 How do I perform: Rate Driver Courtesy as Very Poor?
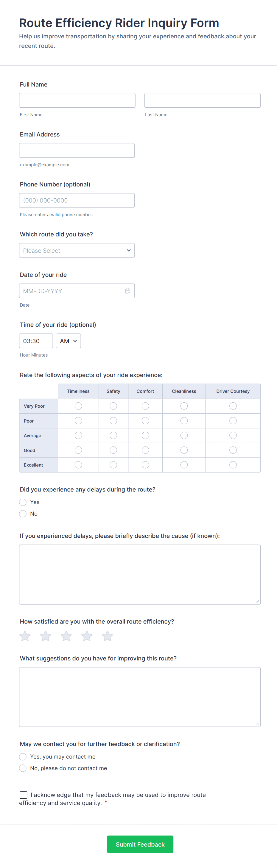tap(233, 406)
